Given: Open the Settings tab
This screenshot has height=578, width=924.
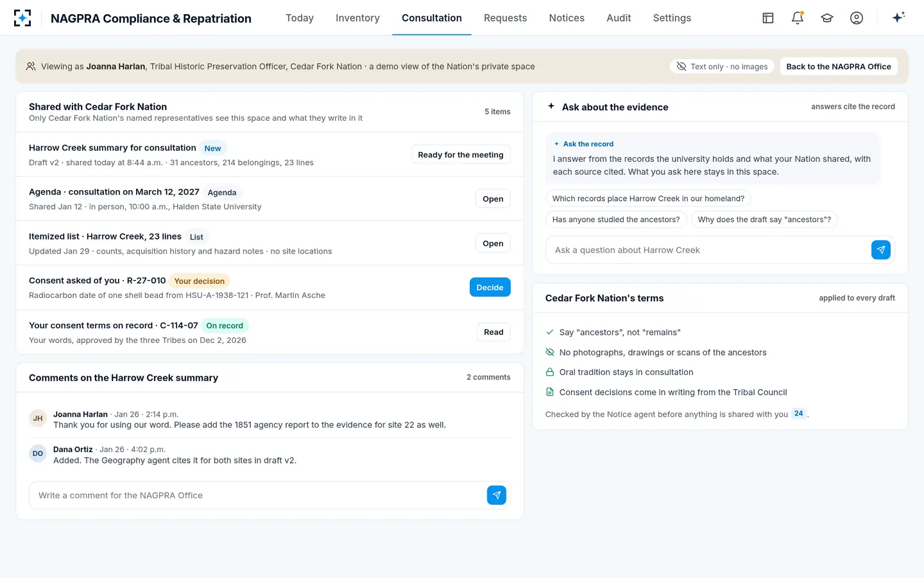Looking at the screenshot, I should pyautogui.click(x=672, y=18).
